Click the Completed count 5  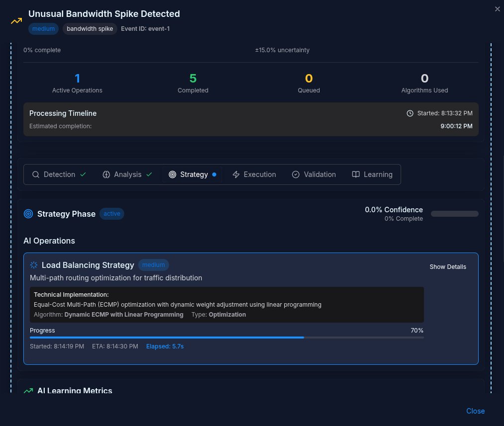(x=193, y=79)
